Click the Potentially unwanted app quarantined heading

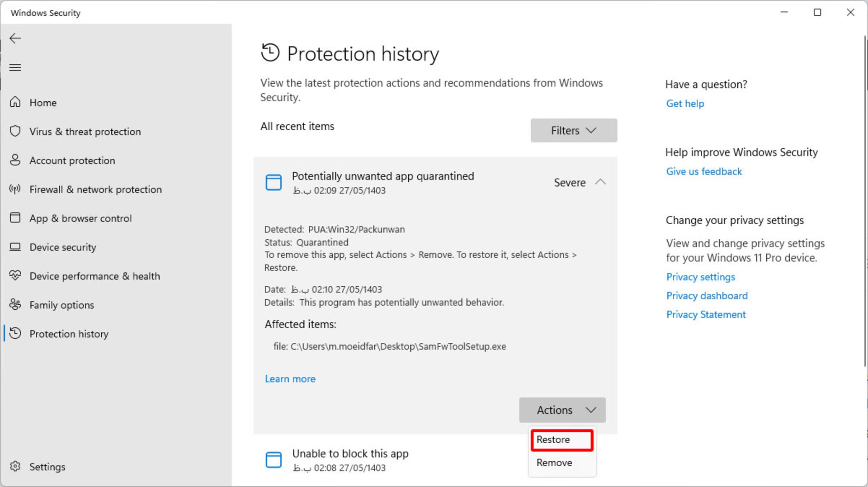coord(383,176)
